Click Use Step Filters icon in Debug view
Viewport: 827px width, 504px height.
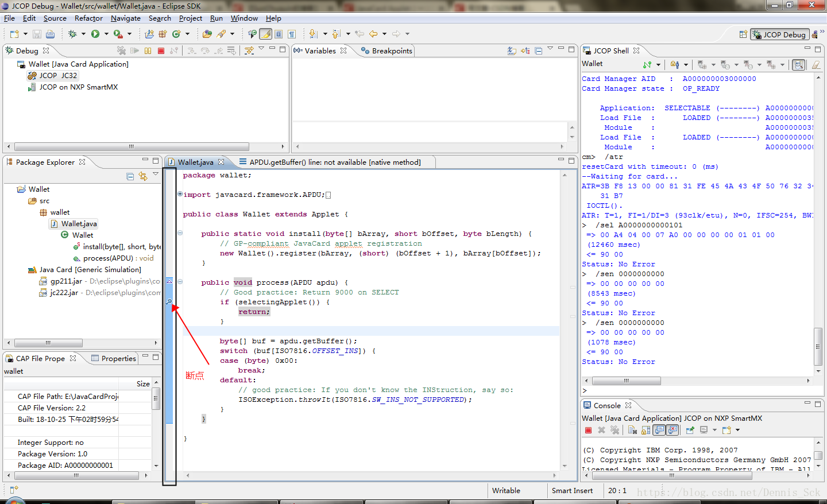coord(249,51)
